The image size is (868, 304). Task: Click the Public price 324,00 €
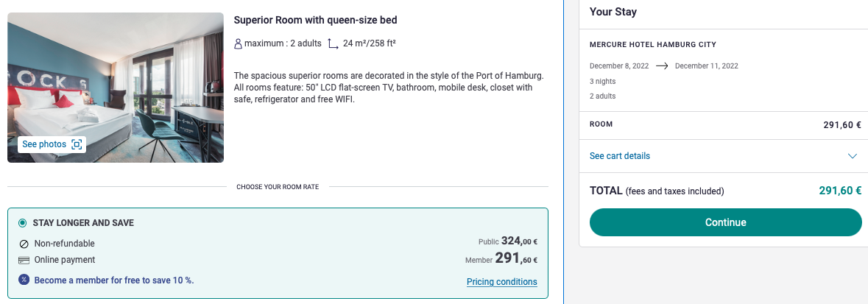[508, 241]
